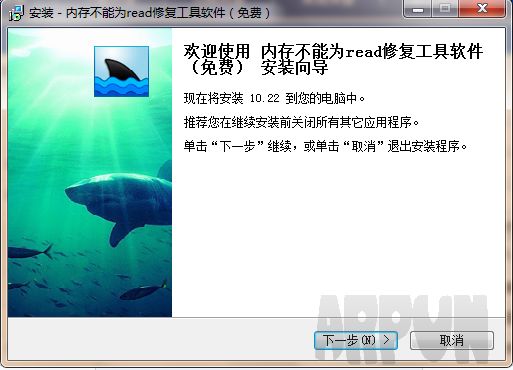Click the 取消 button to exit setup
513x370 pixels.
pyautogui.click(x=452, y=340)
